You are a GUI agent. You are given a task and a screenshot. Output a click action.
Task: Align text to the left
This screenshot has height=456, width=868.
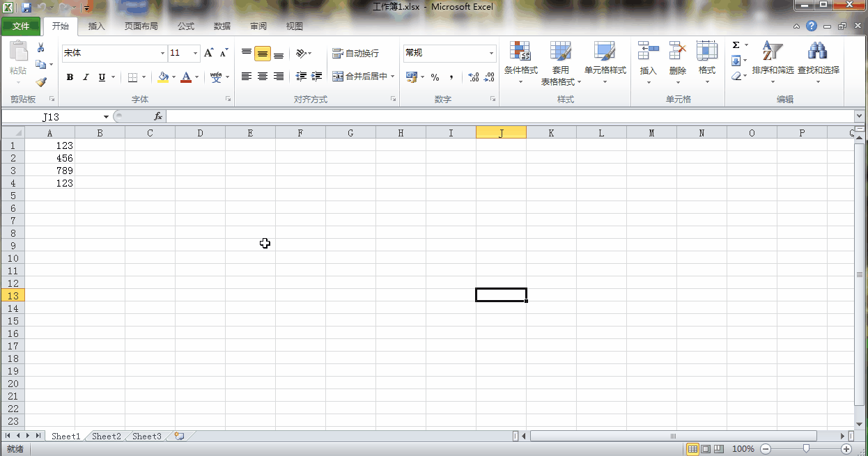pyautogui.click(x=247, y=77)
